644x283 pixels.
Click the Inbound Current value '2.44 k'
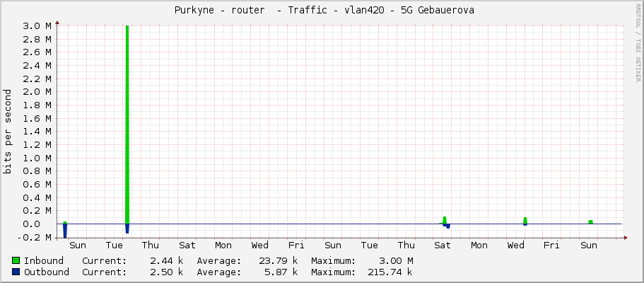click(x=167, y=260)
